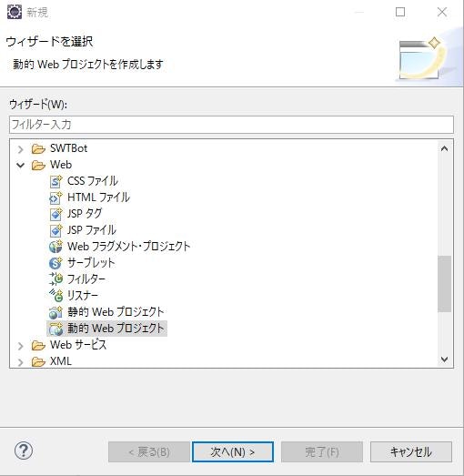Click the HTML ファイル wizard icon
Screen dimensions: 464x476
(x=55, y=197)
